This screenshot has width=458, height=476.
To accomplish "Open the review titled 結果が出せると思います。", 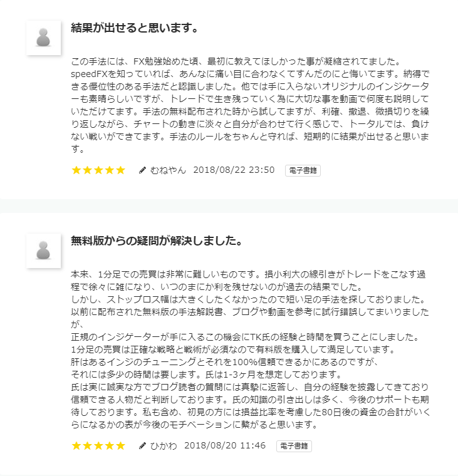I will pos(135,28).
